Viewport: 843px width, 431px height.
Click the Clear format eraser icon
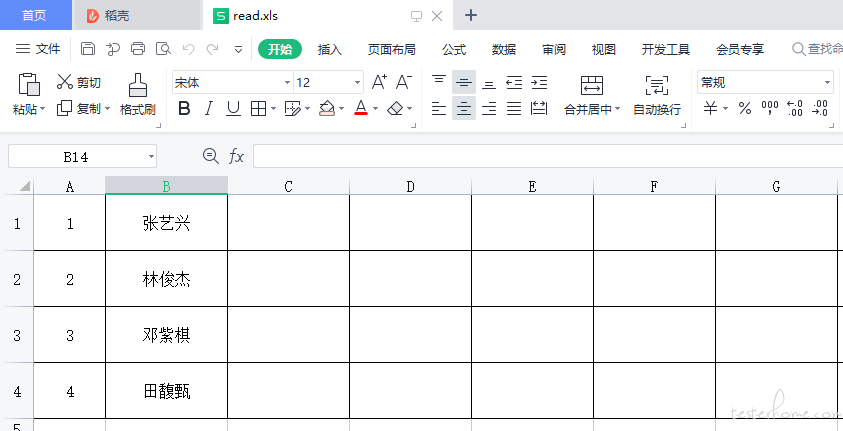(x=395, y=109)
